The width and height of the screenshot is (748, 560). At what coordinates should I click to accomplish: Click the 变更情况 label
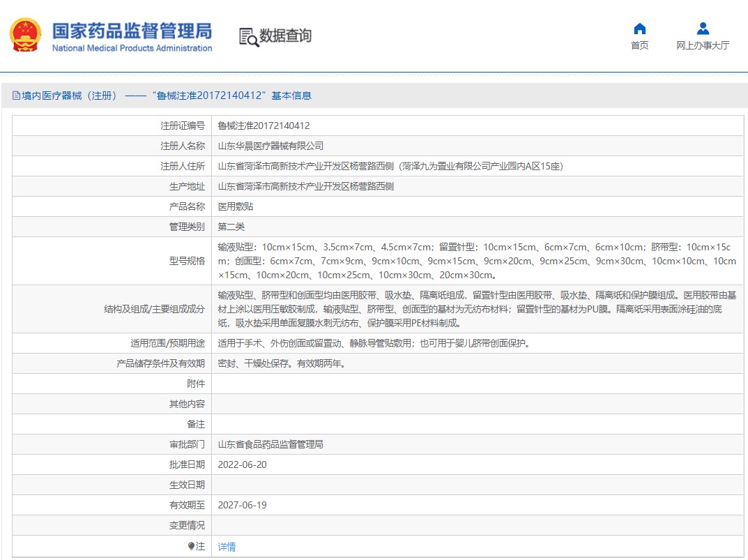coord(187,526)
